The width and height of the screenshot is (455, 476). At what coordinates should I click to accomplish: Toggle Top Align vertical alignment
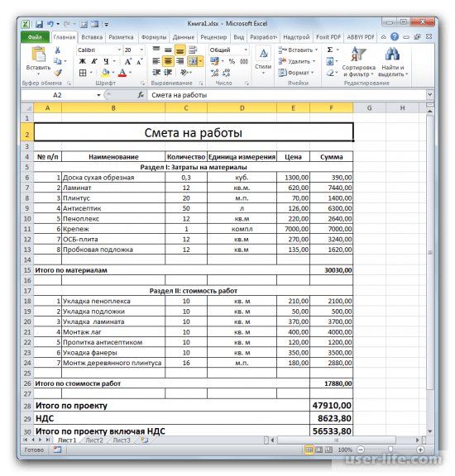(156, 50)
